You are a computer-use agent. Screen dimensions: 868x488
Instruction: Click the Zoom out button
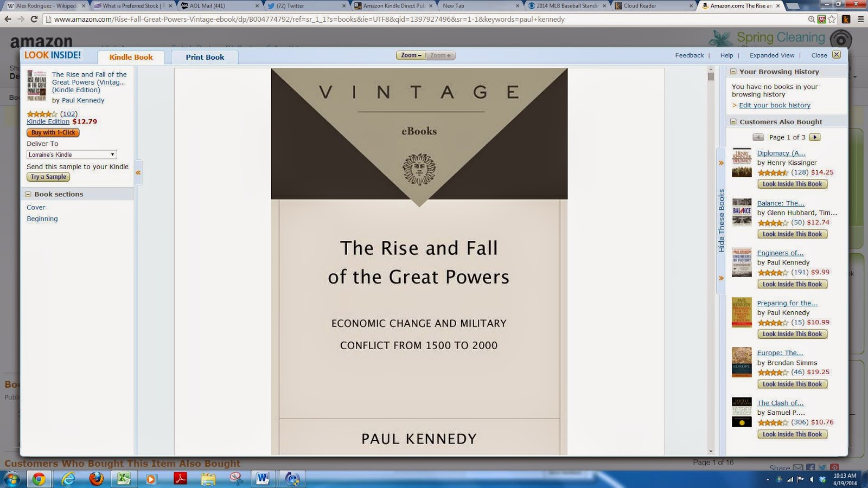411,55
